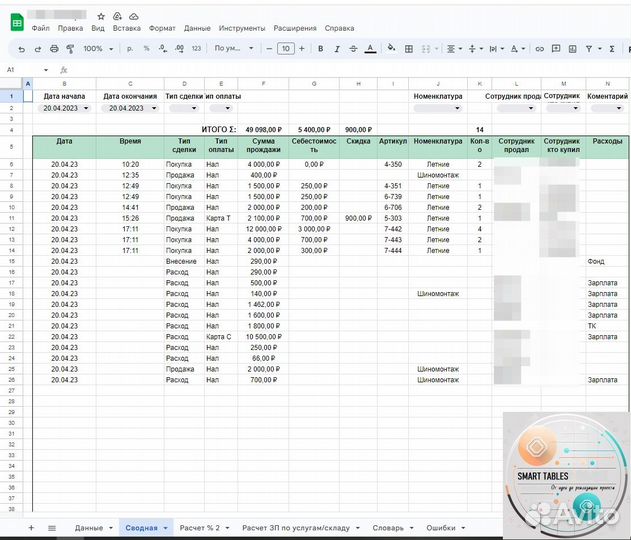Decrease decimal places button
This screenshot has height=540, width=631.
point(163,49)
